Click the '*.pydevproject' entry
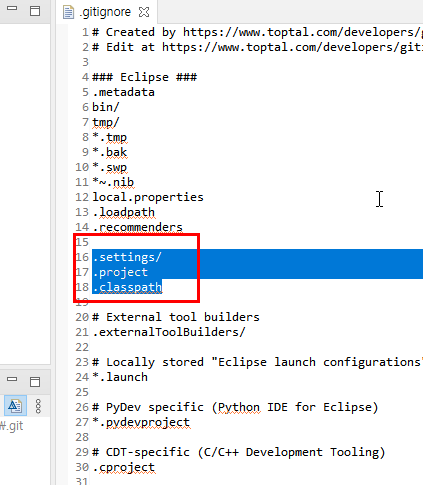This screenshot has height=485, width=423. tap(141, 422)
